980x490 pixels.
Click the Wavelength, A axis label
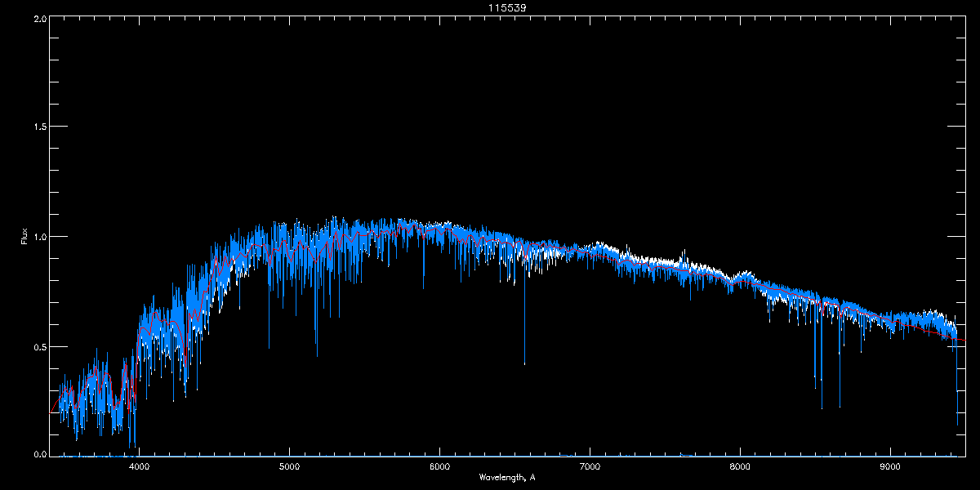(x=507, y=477)
